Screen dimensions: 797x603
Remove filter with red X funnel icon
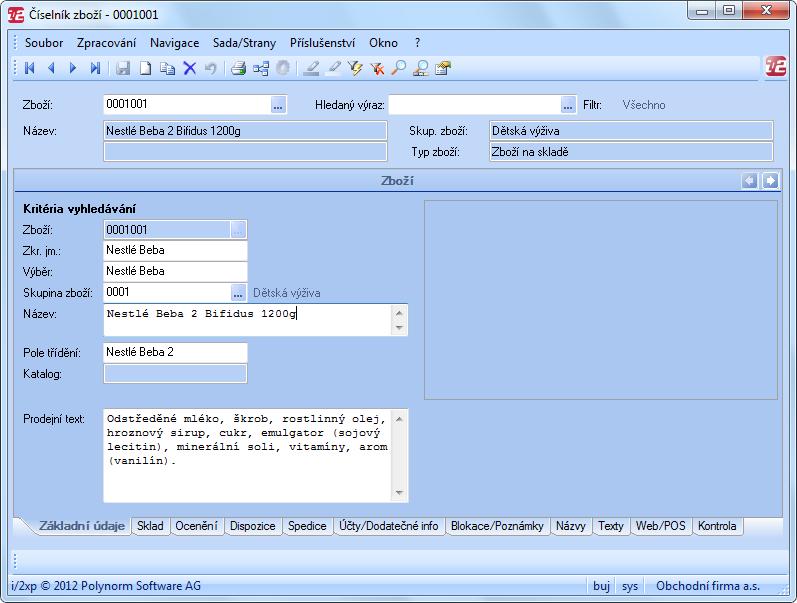pos(377,68)
